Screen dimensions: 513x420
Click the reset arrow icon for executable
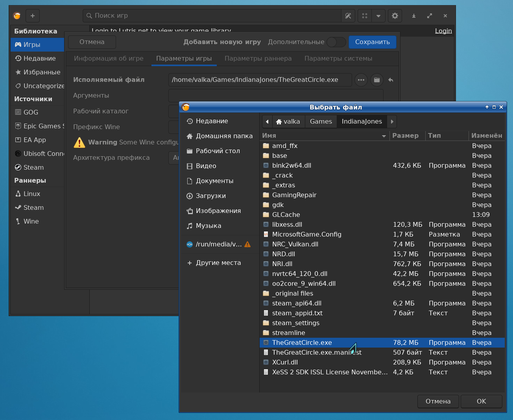(x=391, y=80)
